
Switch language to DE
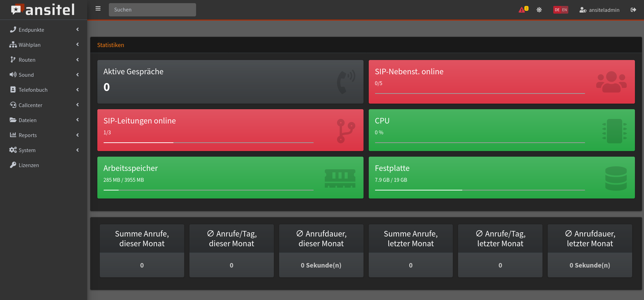557,10
